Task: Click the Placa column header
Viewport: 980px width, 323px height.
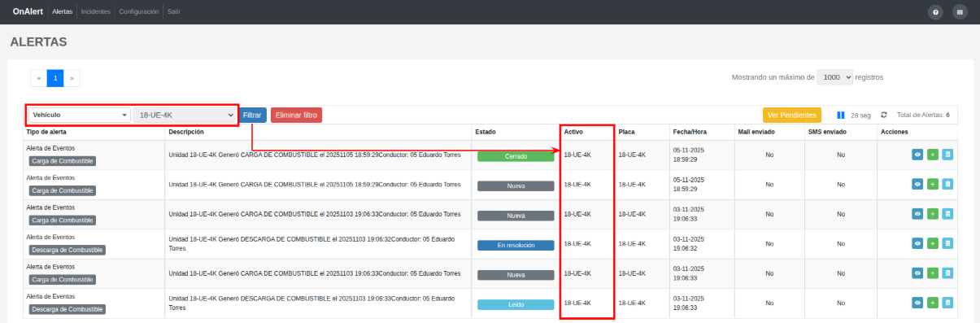Action: click(626, 132)
